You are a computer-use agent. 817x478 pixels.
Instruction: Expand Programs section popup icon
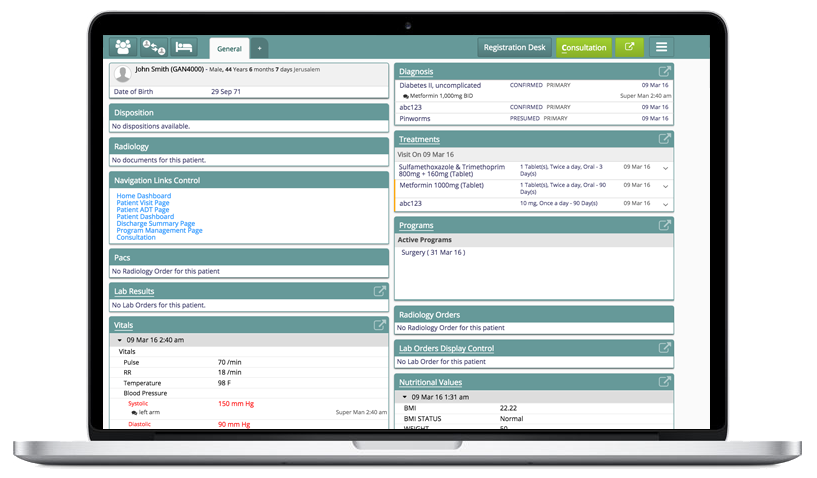(x=664, y=225)
